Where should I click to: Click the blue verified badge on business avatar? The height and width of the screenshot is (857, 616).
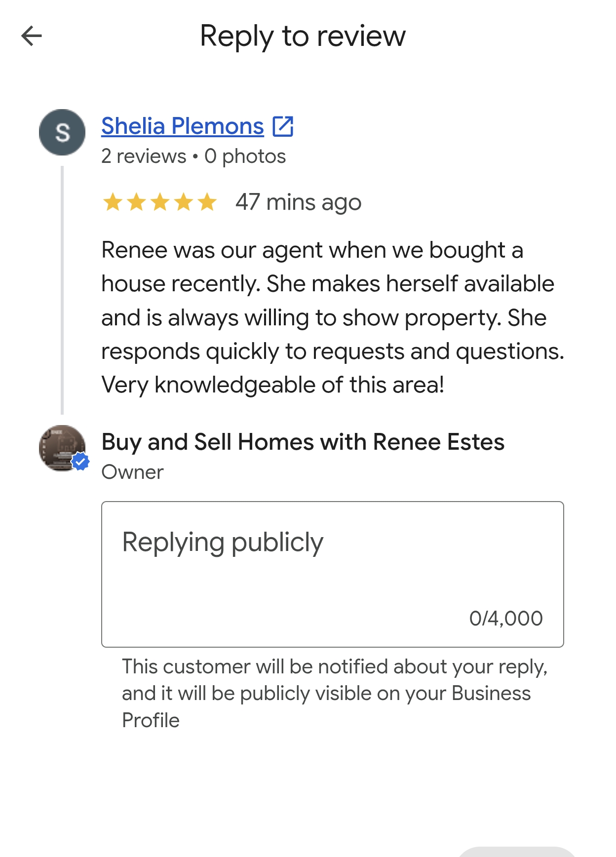coord(80,462)
